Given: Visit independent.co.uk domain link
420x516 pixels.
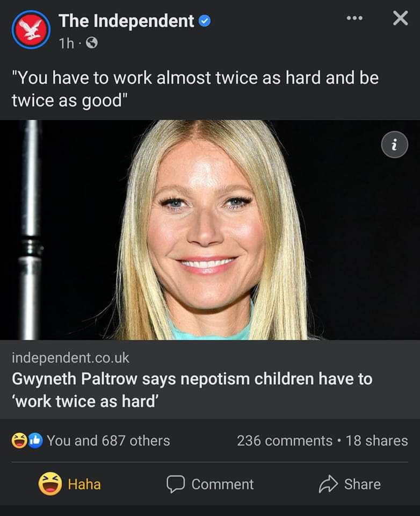Looking at the screenshot, I should click(x=70, y=358).
